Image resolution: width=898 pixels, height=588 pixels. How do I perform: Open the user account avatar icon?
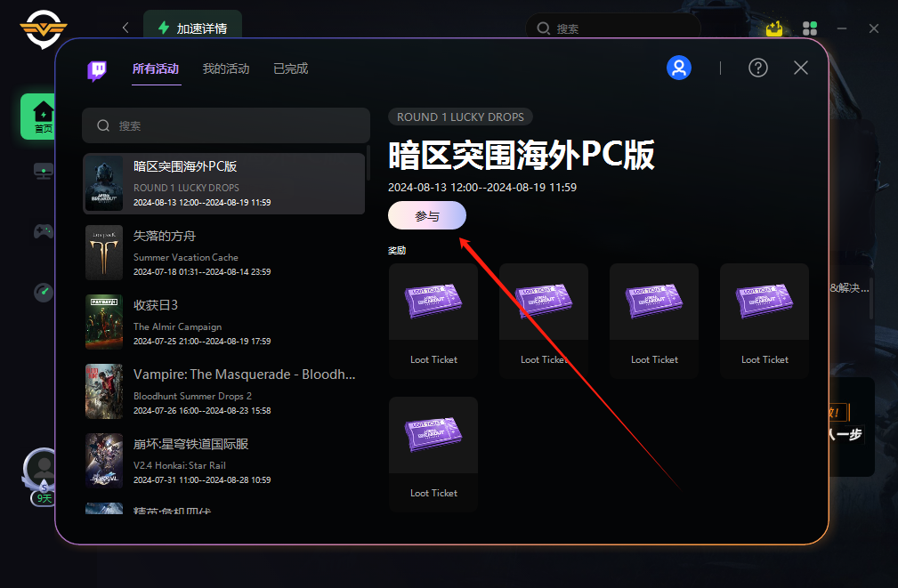679,68
